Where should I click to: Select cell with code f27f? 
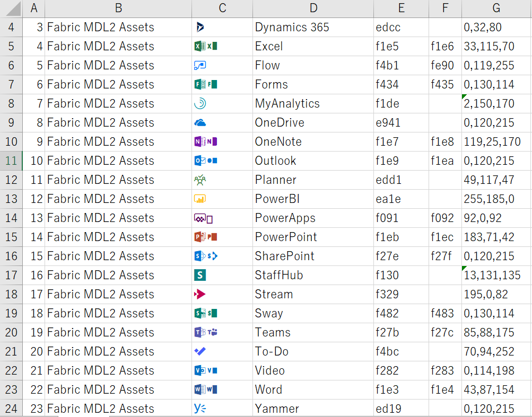[445, 256]
